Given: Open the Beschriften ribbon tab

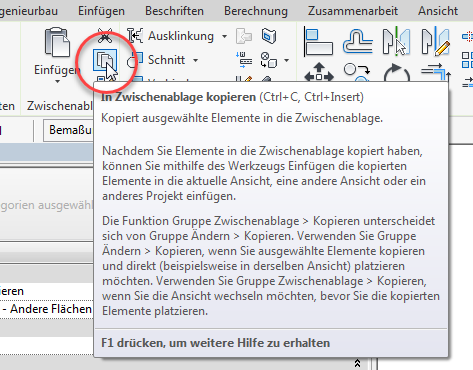Looking at the screenshot, I should tap(174, 11).
